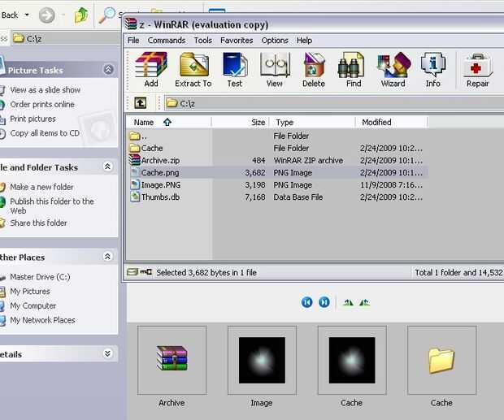The image size is (504, 420).
Task: Sort file list by Size column
Action: 240,123
